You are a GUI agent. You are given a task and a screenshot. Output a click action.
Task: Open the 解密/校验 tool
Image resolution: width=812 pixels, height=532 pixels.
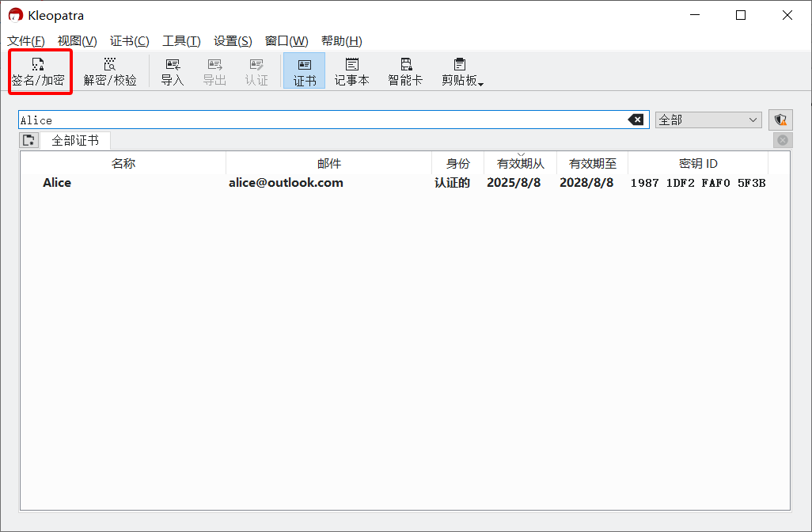point(110,71)
